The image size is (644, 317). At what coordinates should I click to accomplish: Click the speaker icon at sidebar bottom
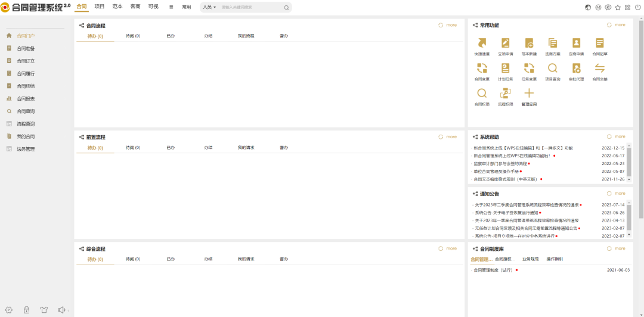[x=61, y=310]
